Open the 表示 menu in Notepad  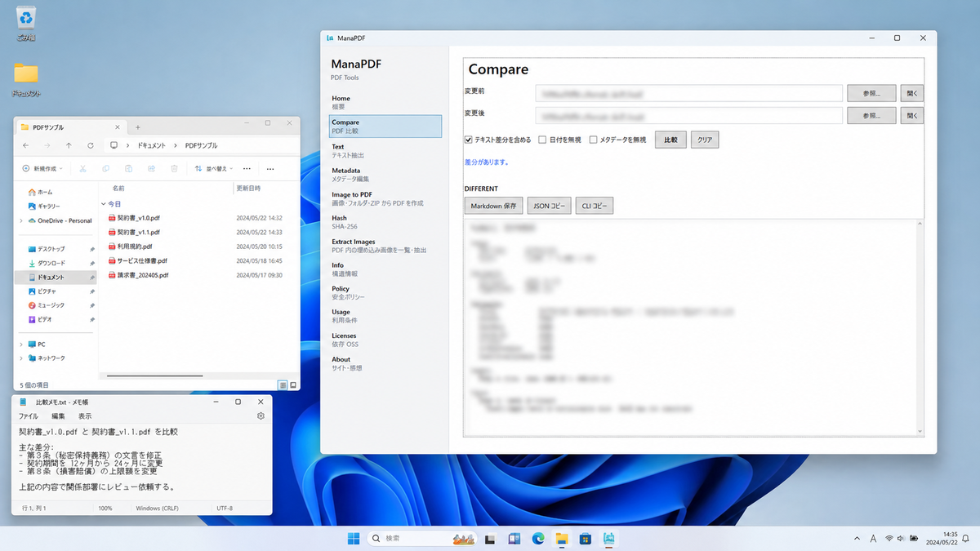click(85, 416)
